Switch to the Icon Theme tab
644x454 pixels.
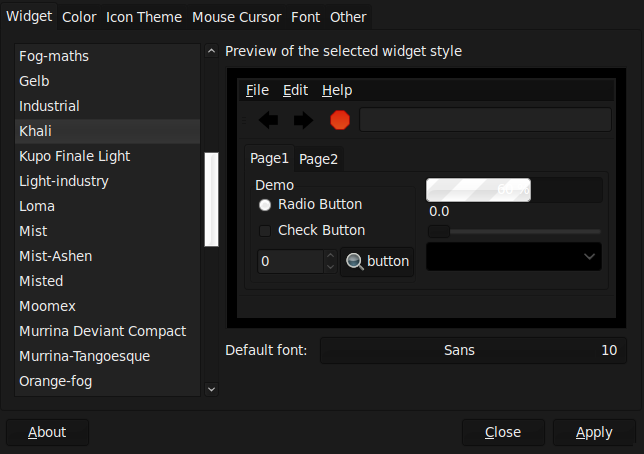(x=144, y=17)
